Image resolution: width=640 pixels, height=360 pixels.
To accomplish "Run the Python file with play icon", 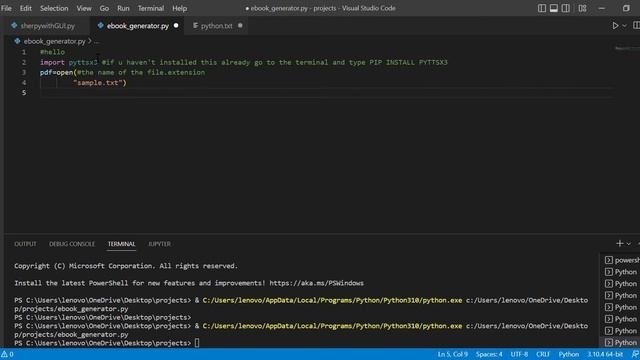I will (x=615, y=26).
